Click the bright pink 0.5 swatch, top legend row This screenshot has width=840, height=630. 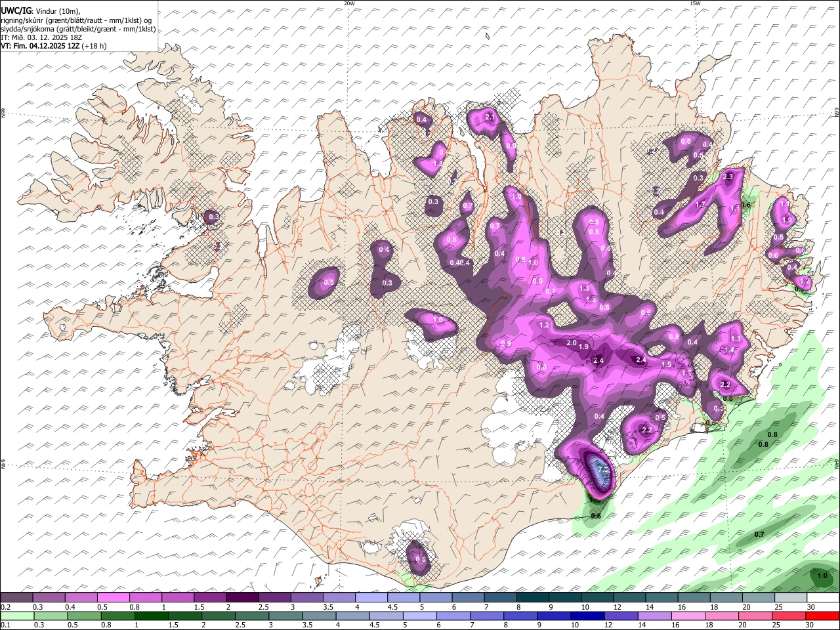coord(113,597)
